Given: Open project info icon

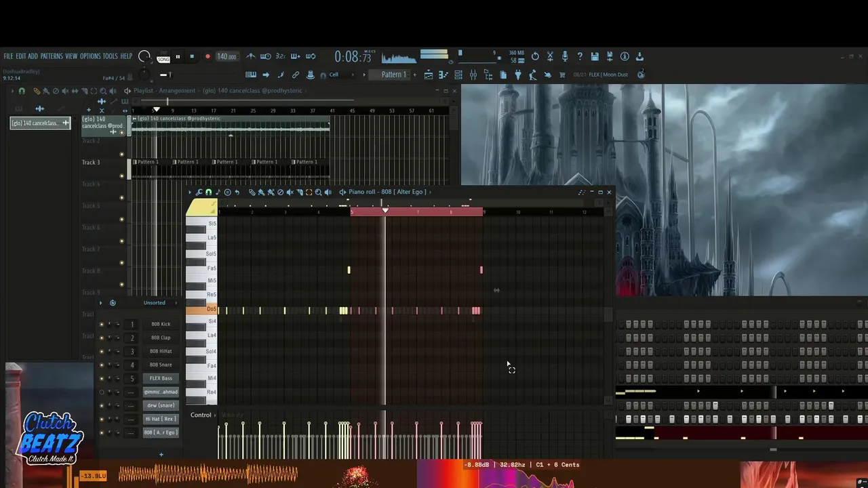Looking at the screenshot, I should (625, 56).
